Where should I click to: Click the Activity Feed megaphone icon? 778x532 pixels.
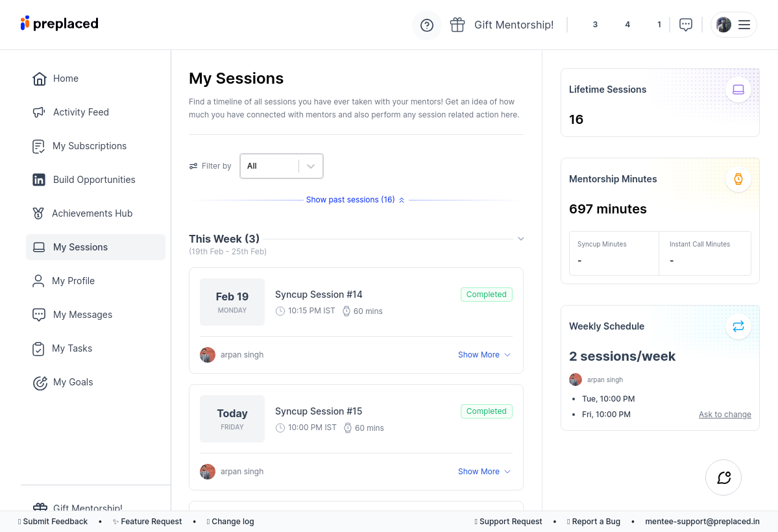39,112
